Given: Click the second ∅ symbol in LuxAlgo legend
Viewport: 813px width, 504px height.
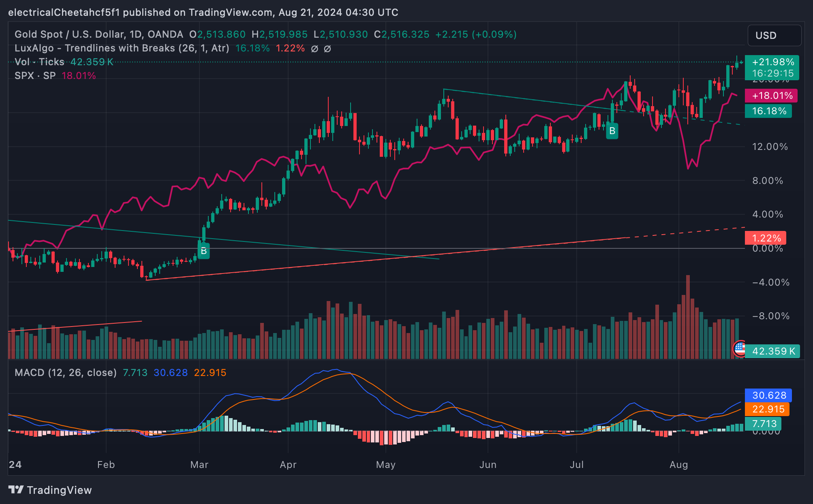Looking at the screenshot, I should pyautogui.click(x=327, y=49).
